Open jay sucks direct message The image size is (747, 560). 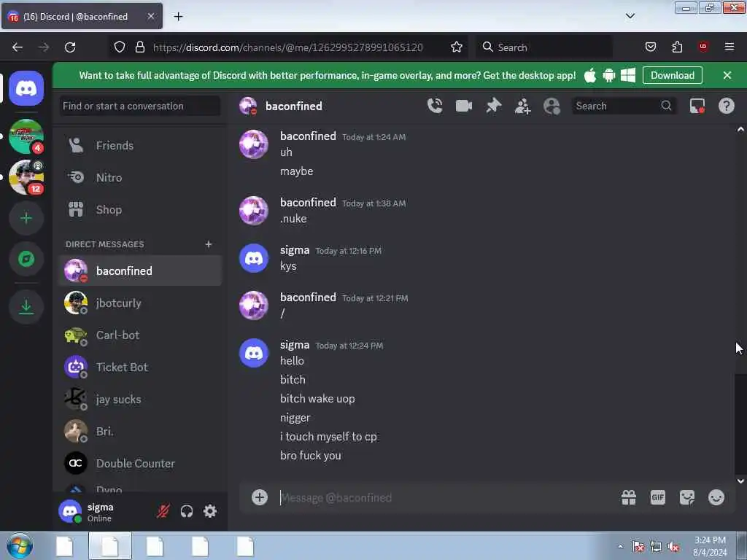tap(140, 399)
